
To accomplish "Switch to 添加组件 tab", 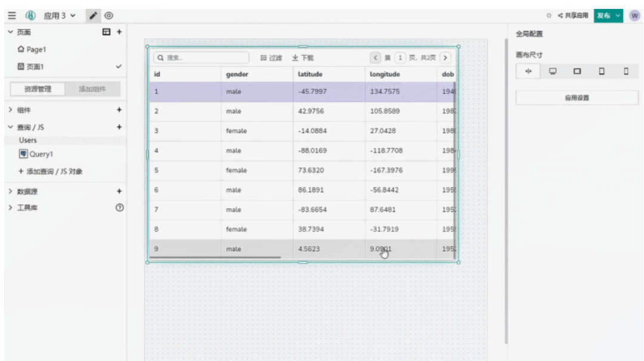I will (x=92, y=89).
